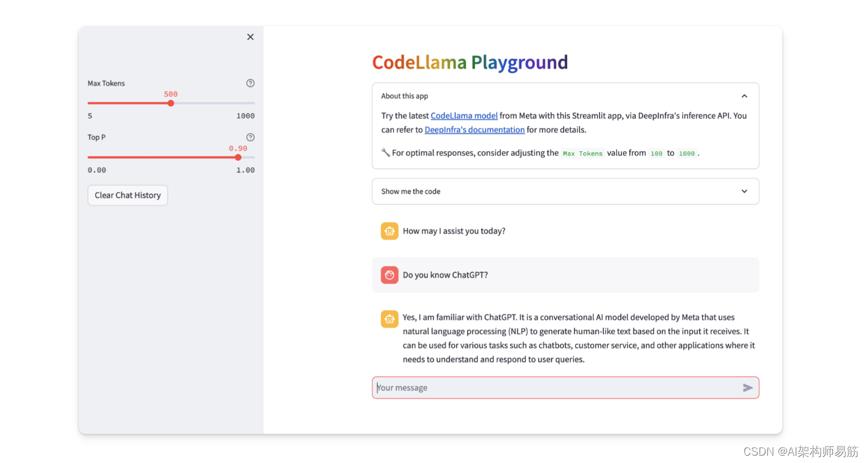Open DeepInfra's documentation link

pyautogui.click(x=475, y=130)
